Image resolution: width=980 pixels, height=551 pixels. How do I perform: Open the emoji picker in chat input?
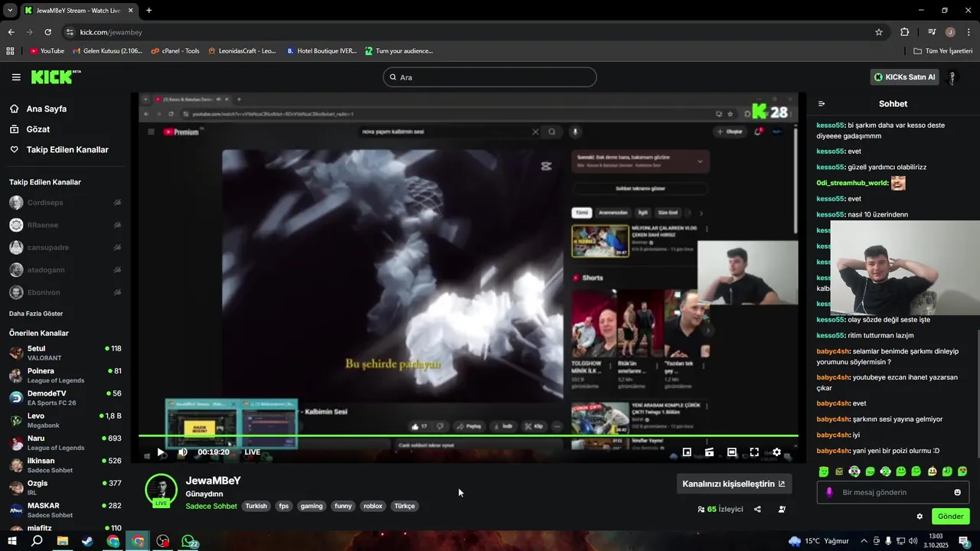click(957, 492)
